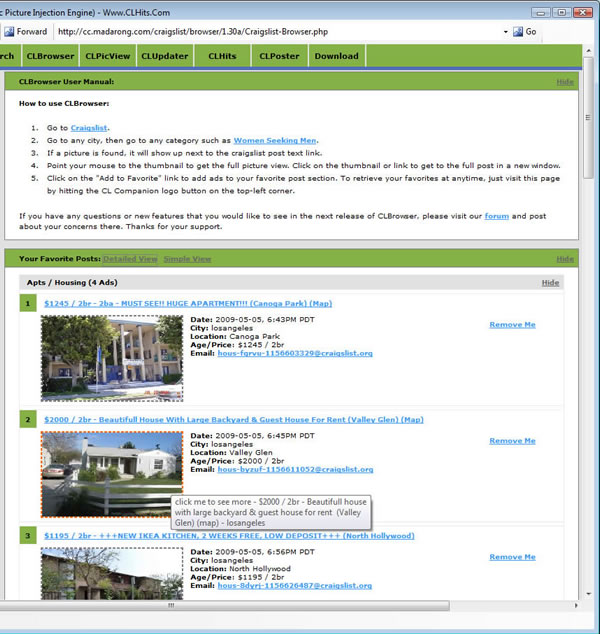Open the address bar history dropdown arrow
The image size is (600, 634).
point(503,32)
